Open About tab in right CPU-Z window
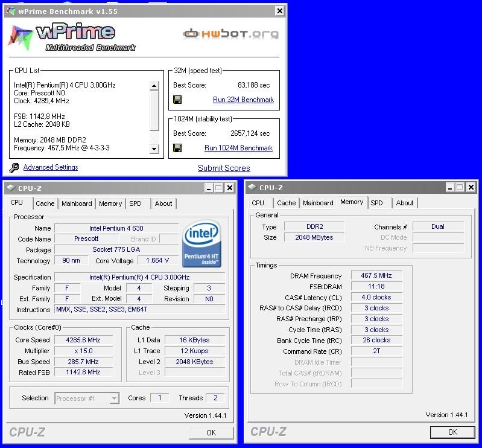Image resolution: width=482 pixels, height=448 pixels. click(405, 203)
